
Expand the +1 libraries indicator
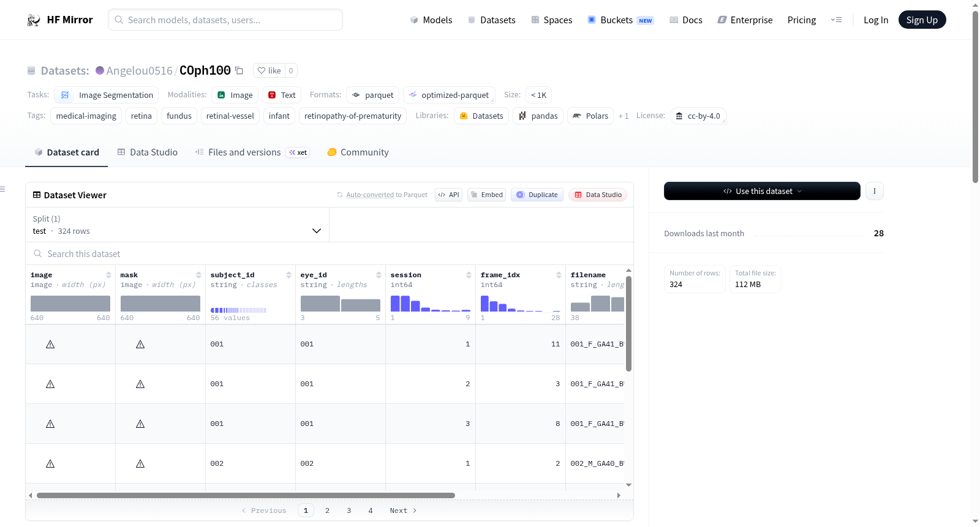tap(624, 116)
